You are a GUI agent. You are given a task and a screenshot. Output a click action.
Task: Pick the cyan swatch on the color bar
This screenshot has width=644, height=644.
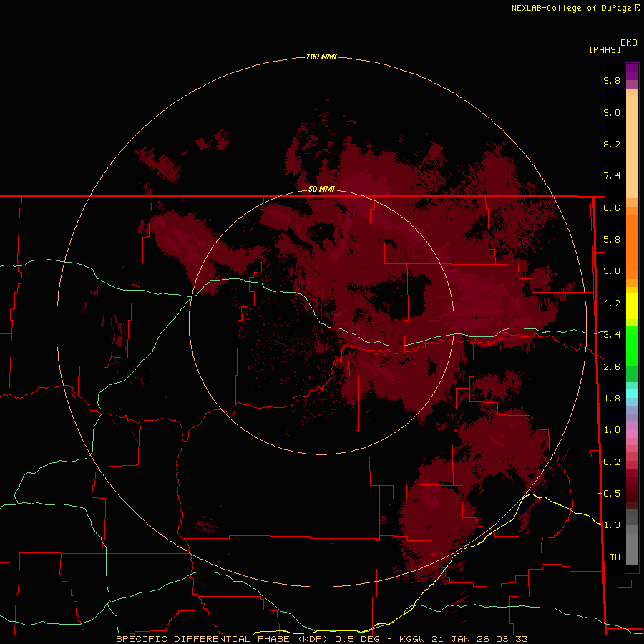click(632, 394)
